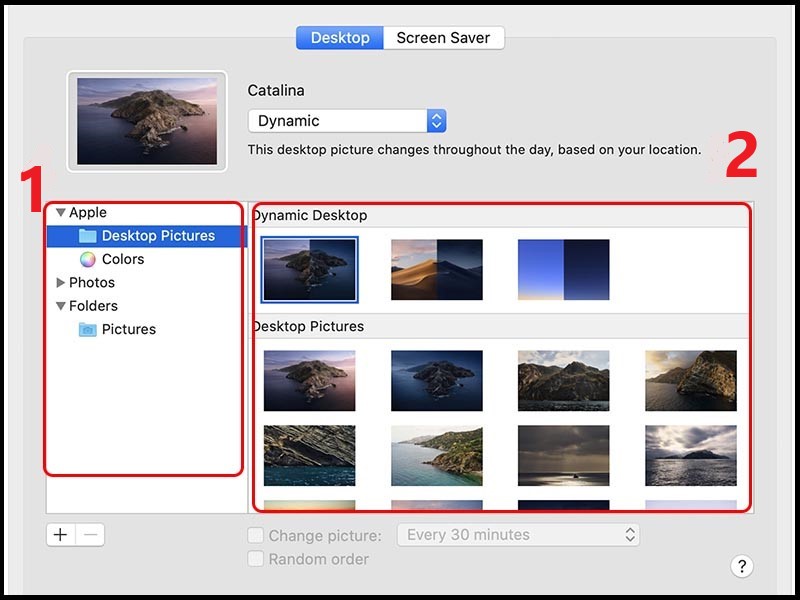Switch to the Screen Saver tab

pyautogui.click(x=443, y=38)
